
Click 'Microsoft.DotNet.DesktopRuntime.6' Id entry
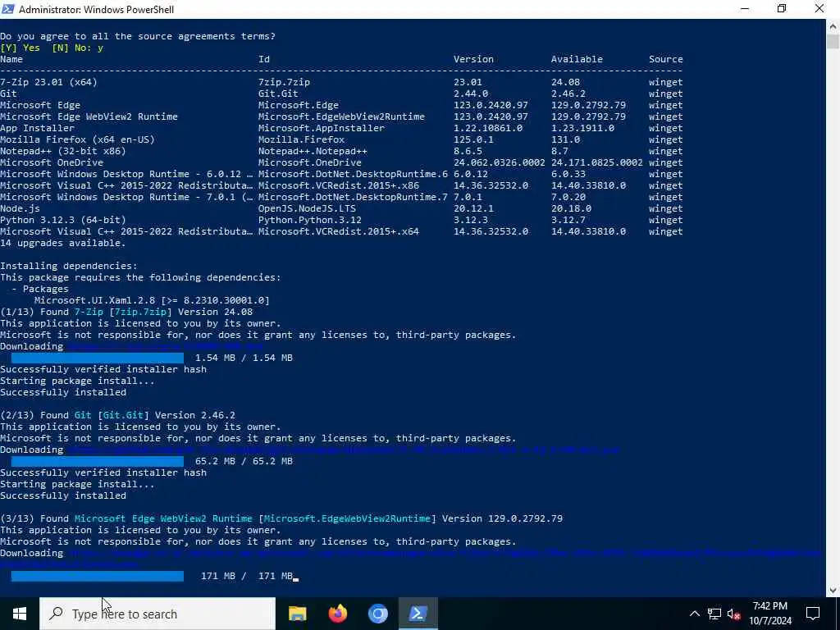353,174
